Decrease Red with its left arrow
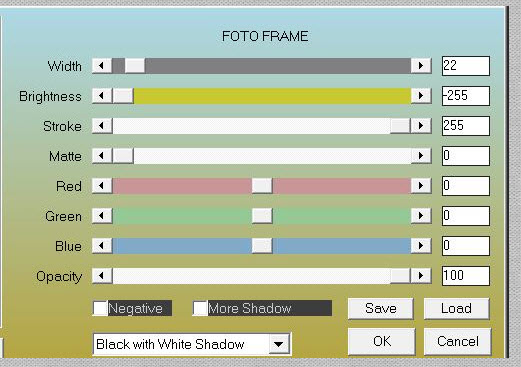The image size is (521, 367). click(102, 186)
